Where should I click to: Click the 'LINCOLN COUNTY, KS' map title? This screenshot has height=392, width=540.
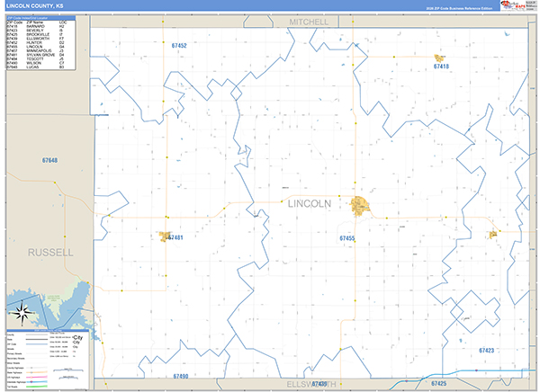[x=35, y=6]
